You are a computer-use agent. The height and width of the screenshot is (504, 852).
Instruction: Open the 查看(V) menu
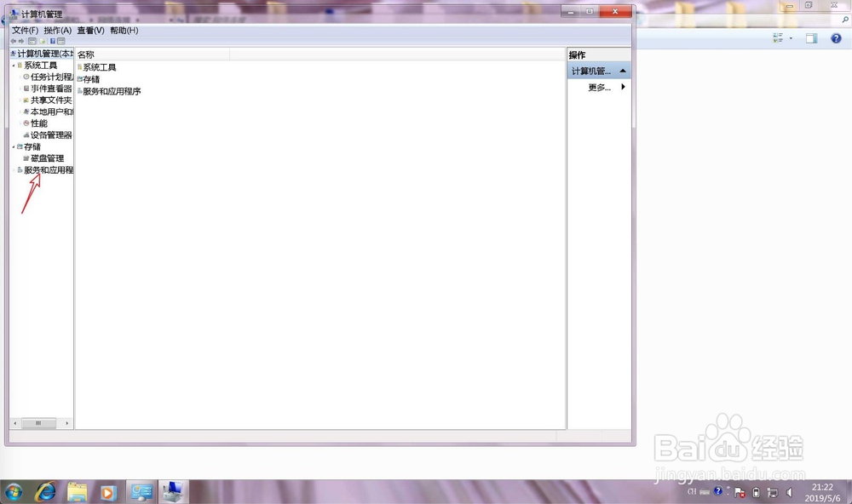click(x=90, y=31)
